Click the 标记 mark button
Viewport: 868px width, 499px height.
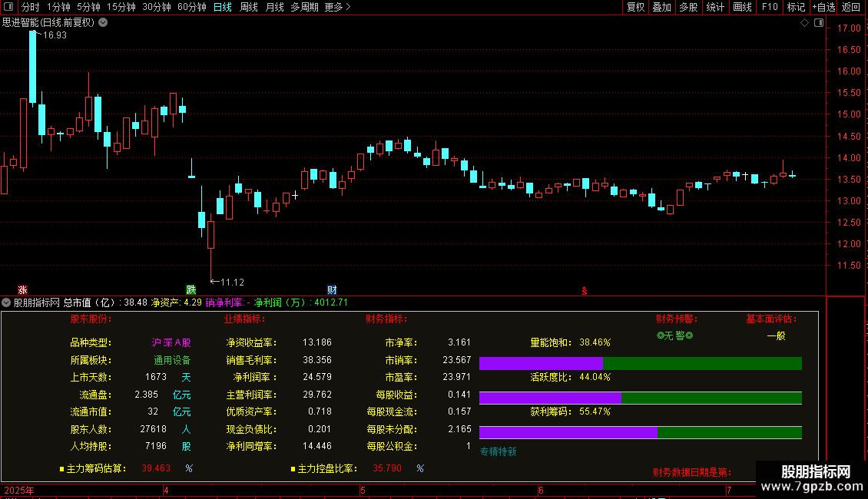pos(796,7)
